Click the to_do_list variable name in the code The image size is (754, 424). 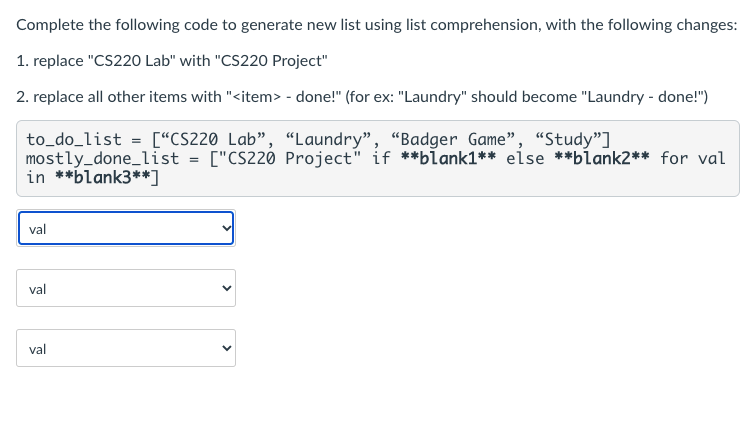click(x=74, y=139)
